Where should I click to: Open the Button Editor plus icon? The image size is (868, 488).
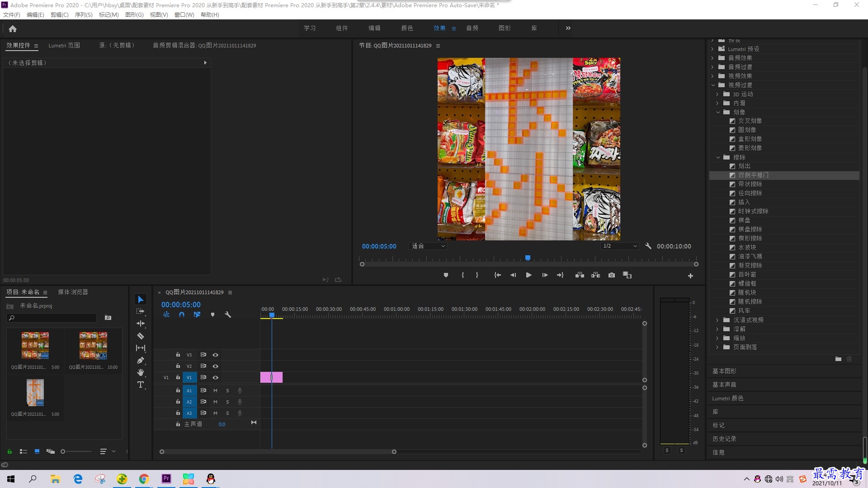click(x=690, y=276)
